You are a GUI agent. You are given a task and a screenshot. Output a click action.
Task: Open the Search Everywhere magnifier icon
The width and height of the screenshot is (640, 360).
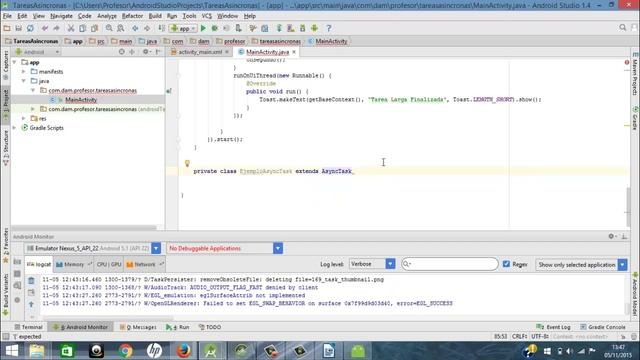click(x=622, y=27)
